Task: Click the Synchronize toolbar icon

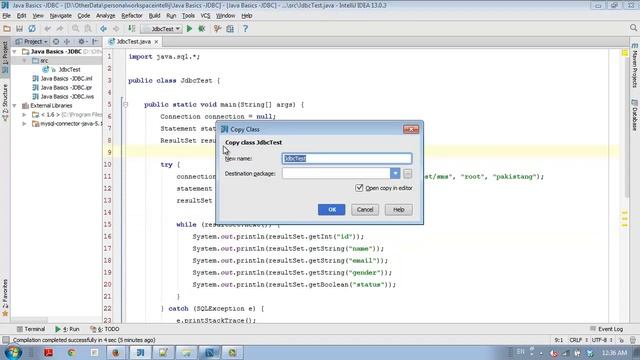Action: click(x=32, y=29)
